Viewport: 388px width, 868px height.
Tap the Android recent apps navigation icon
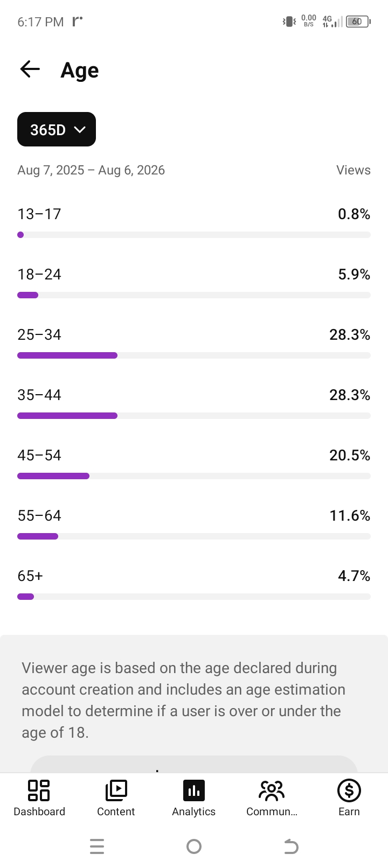pyautogui.click(x=97, y=846)
